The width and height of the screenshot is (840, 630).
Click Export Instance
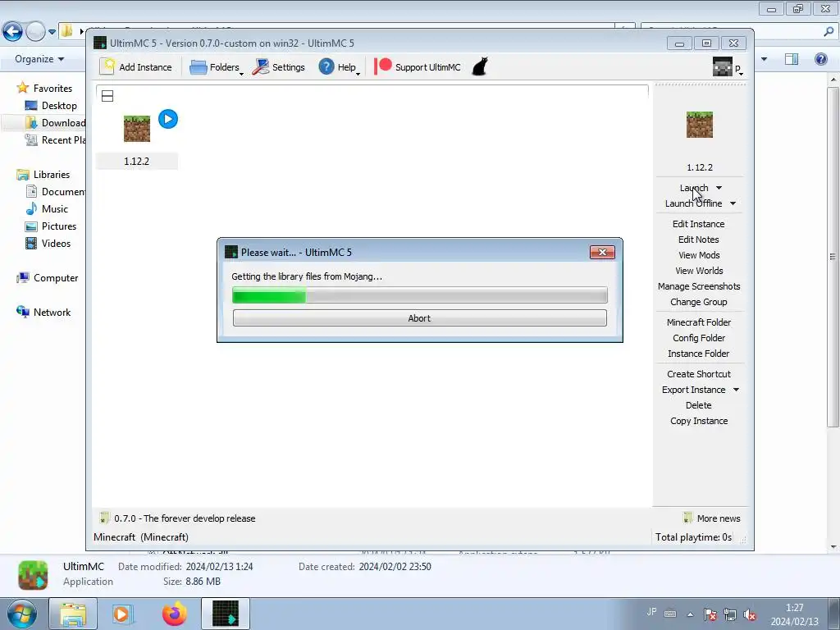coord(693,390)
